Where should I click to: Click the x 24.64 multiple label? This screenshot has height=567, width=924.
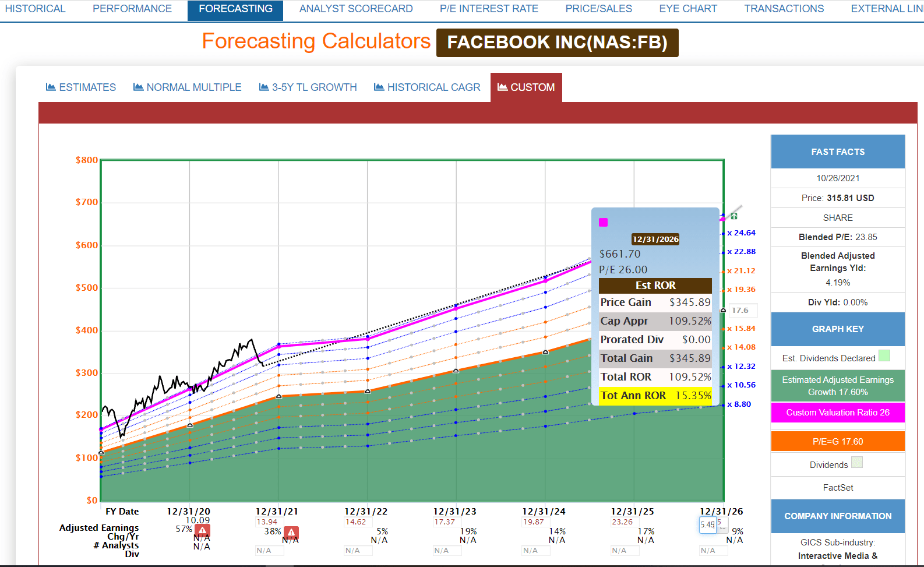[x=741, y=233]
